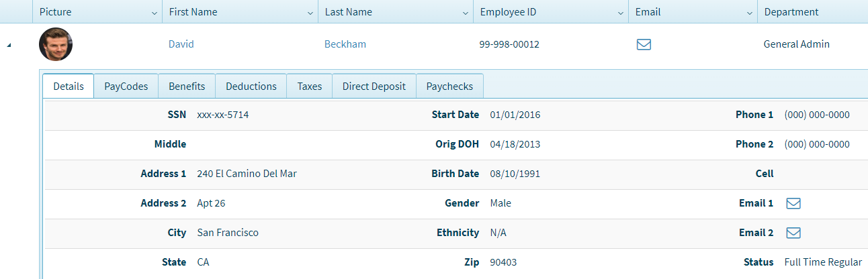Image resolution: width=868 pixels, height=279 pixels.
Task: Open the Deductions tab
Action: point(251,87)
